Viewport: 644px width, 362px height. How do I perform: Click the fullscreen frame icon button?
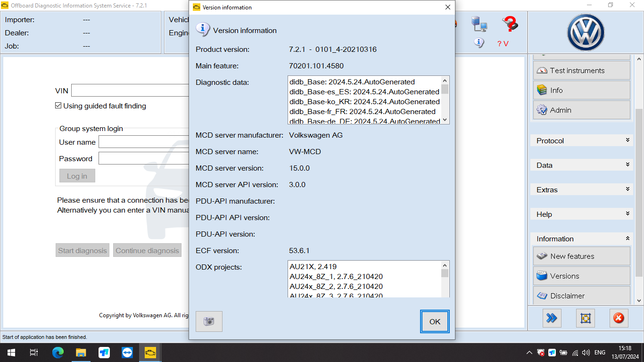[585, 318]
